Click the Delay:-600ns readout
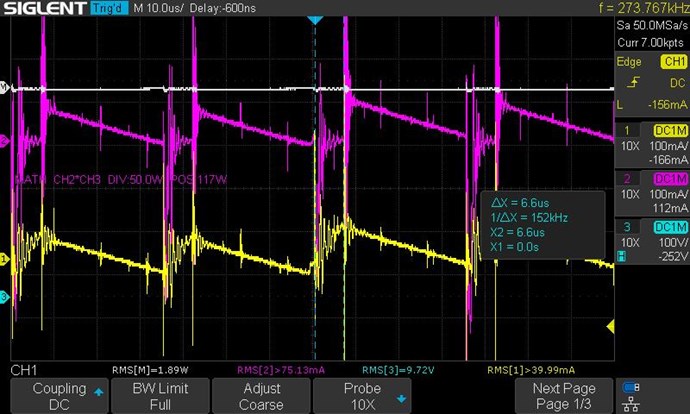Screen dimensions: 690x414 point(223,8)
